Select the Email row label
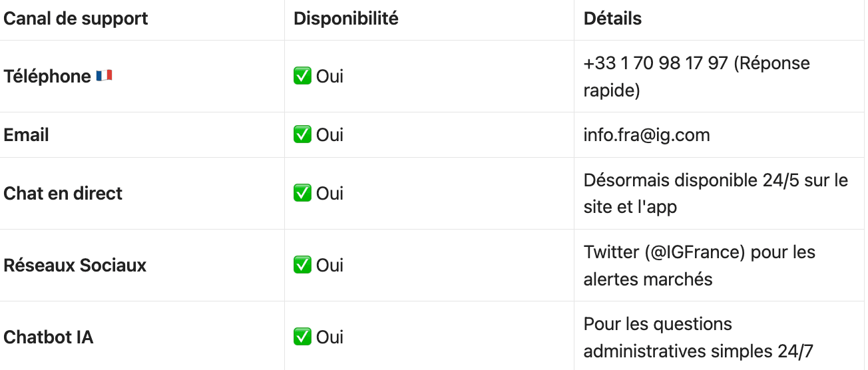This screenshot has height=370, width=868. pyautogui.click(x=27, y=135)
